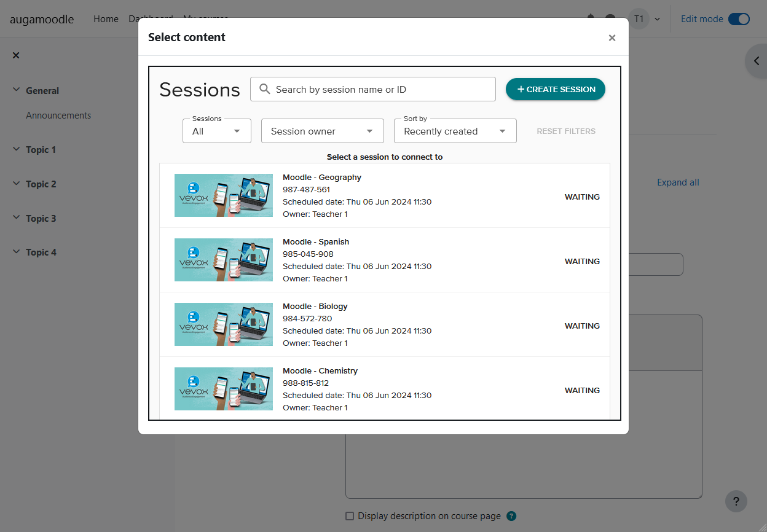Choose the Moodle - Biology session

point(315,306)
